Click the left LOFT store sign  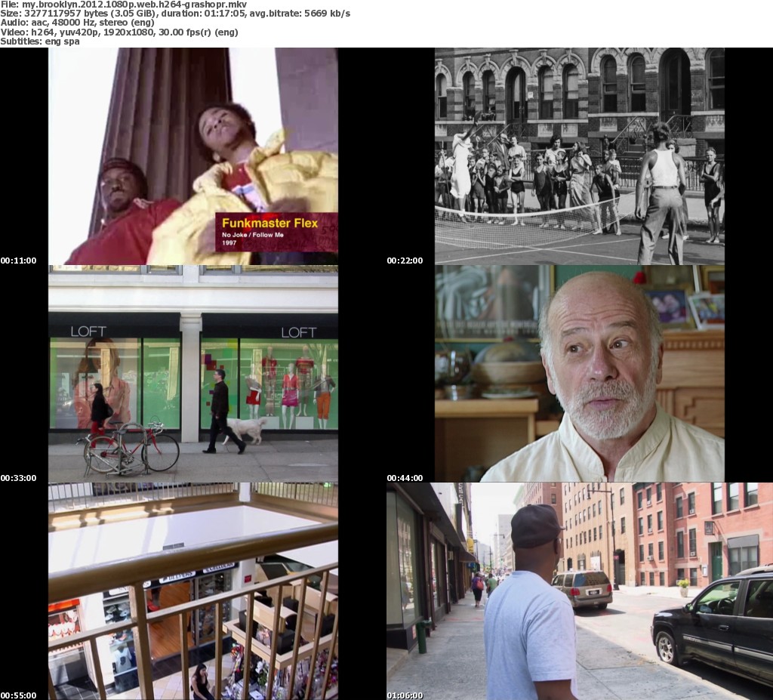tap(88, 331)
